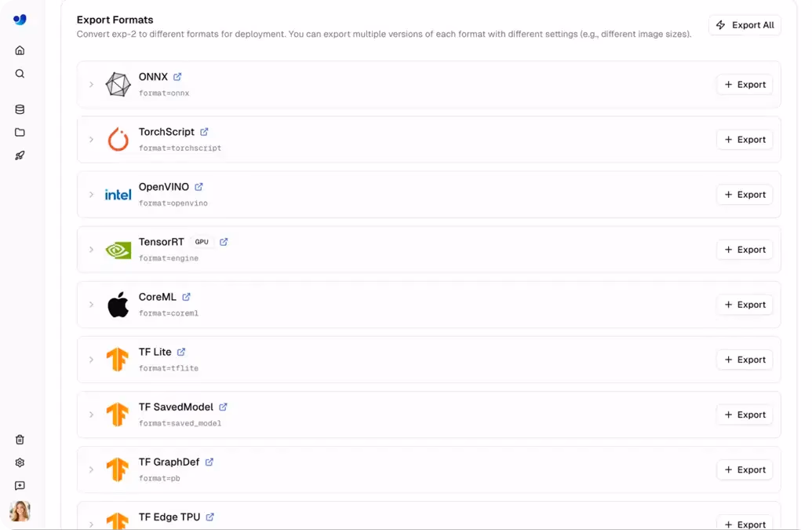
Task: Click TensorFlow logo in TF SavedModel row
Action: 118,415
